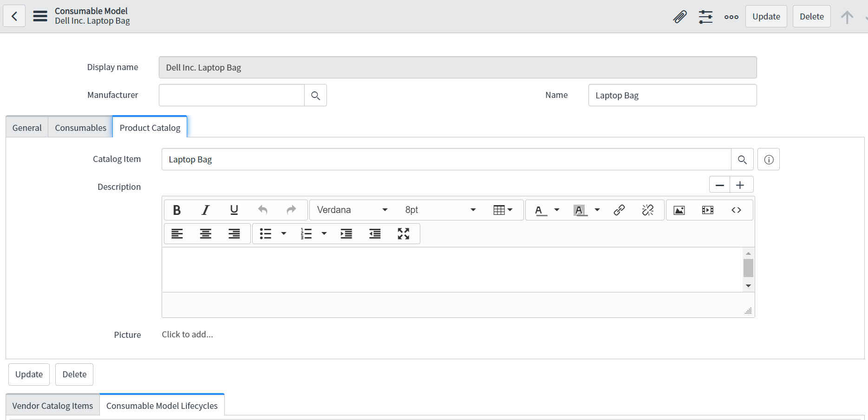Open more options ellipsis in header
This screenshot has width=868, height=420.
pos(731,17)
